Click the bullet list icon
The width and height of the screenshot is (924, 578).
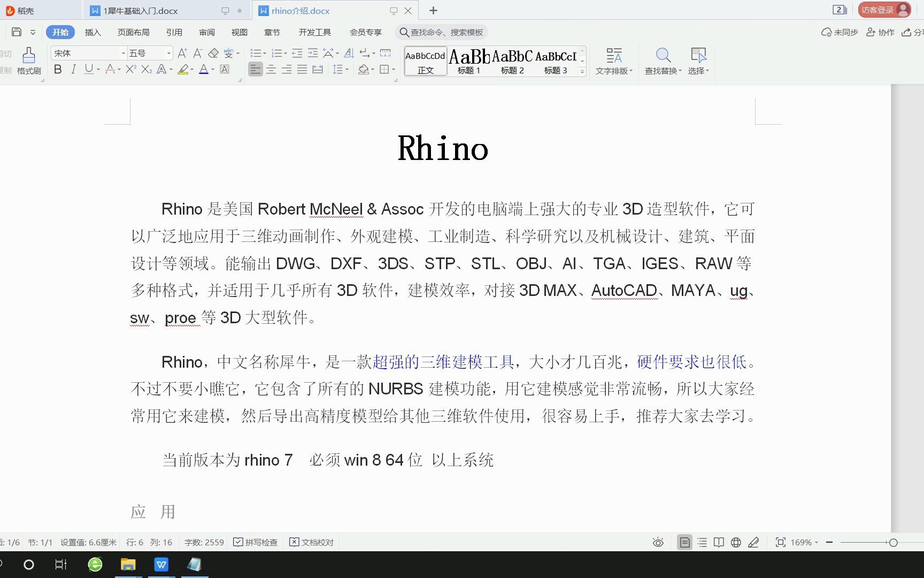click(256, 53)
